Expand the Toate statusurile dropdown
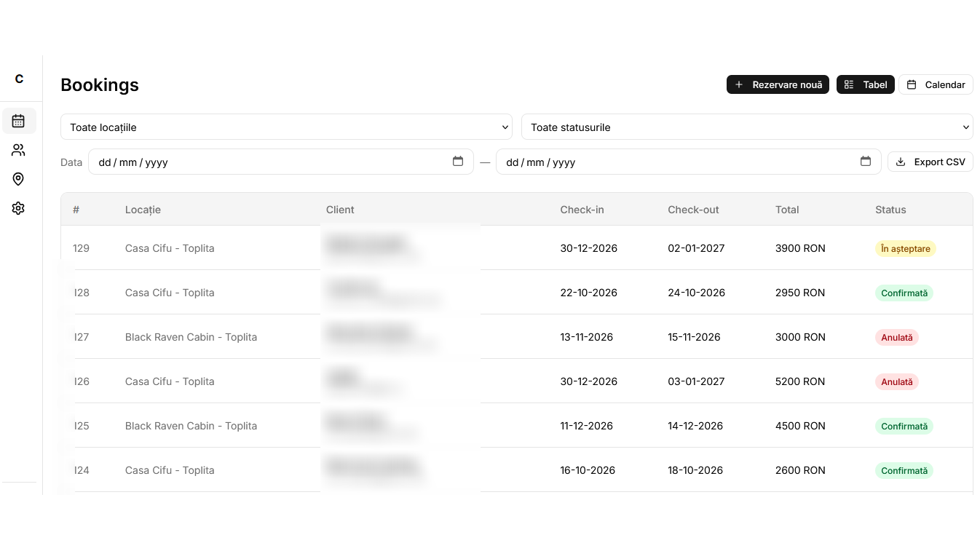The image size is (980, 551). click(747, 127)
